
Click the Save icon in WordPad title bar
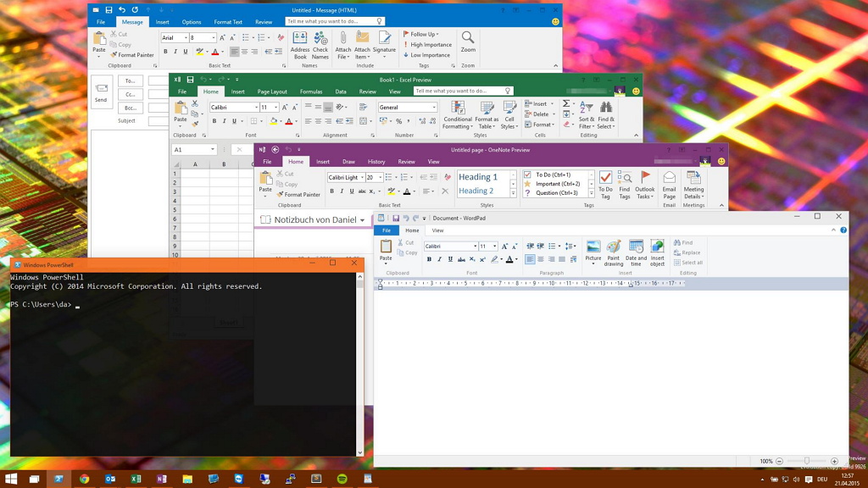(395, 219)
